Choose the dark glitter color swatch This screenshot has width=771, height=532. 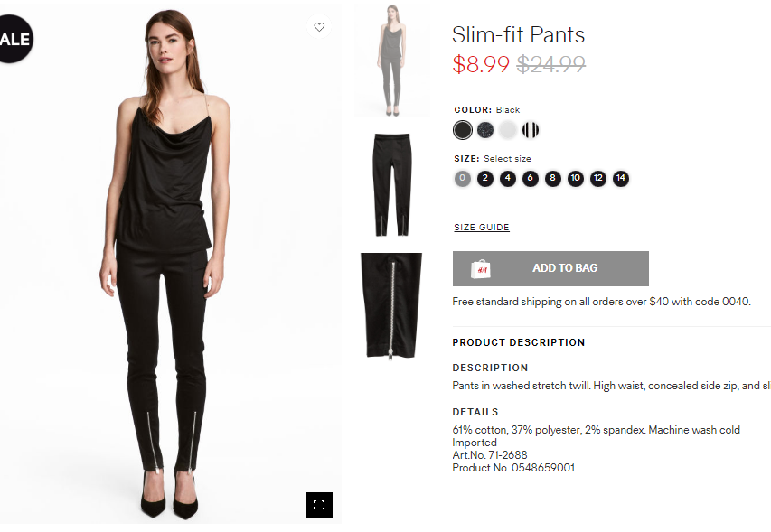click(x=485, y=130)
